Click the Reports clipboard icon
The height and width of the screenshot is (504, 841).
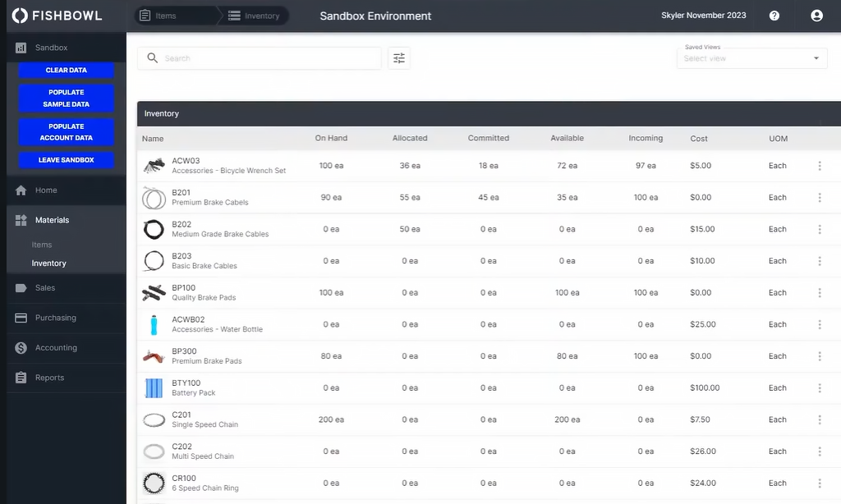click(x=21, y=378)
